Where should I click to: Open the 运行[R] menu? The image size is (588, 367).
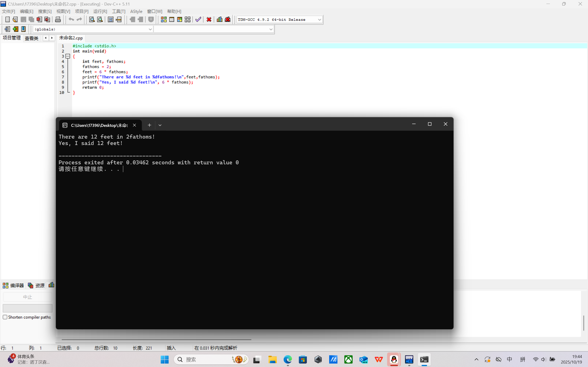(x=100, y=11)
